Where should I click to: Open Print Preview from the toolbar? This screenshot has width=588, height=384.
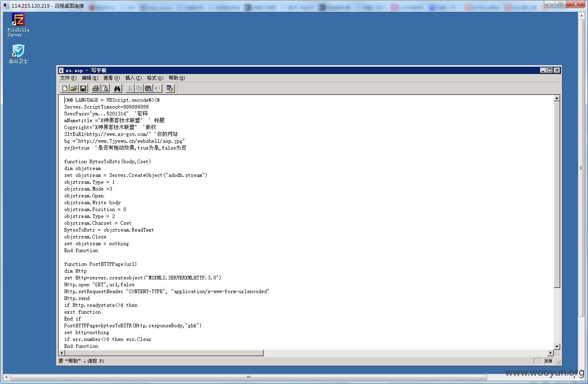point(105,88)
